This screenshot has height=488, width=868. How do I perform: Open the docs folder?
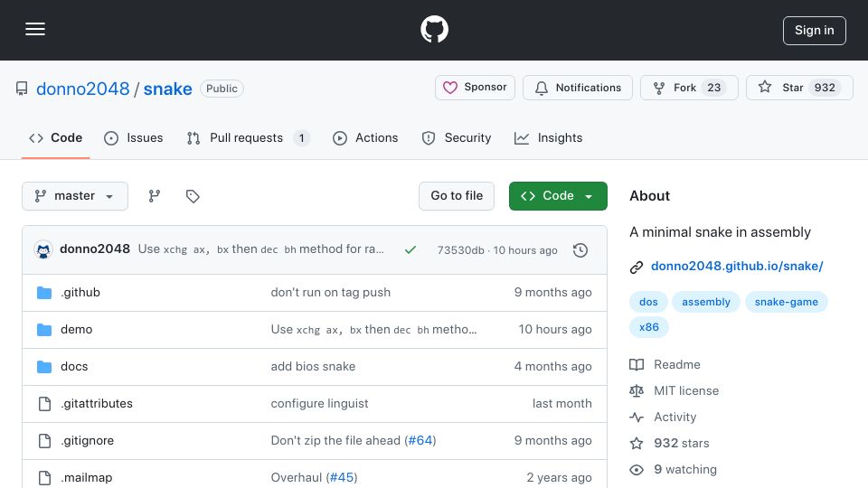pyautogui.click(x=74, y=366)
